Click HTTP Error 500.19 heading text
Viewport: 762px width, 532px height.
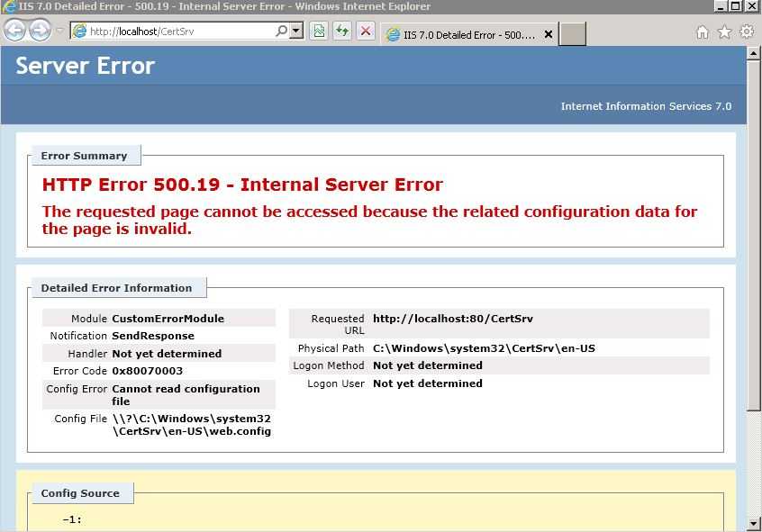(x=242, y=185)
